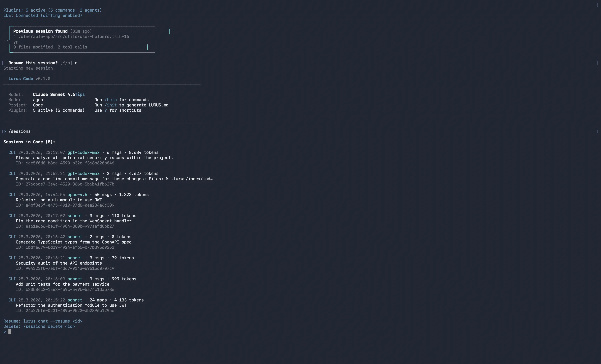Click the Plugins: 5 active status
601x364 pixels.
[52, 10]
